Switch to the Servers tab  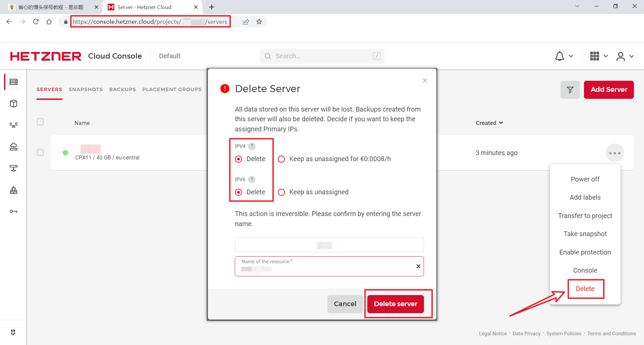point(49,89)
